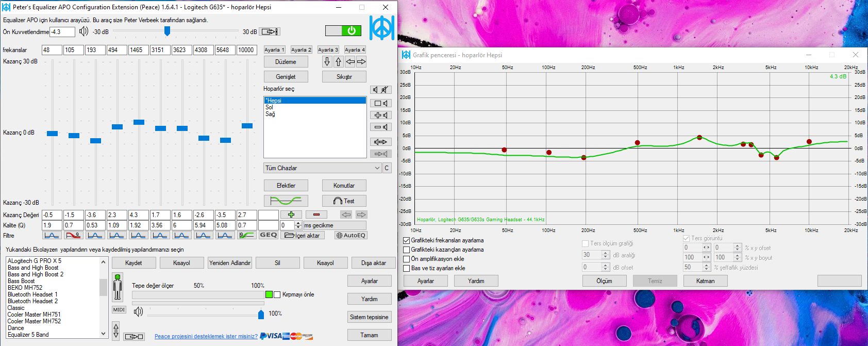Click the Kaydet button
Viewport: 868px width, 346px height.
tap(133, 263)
